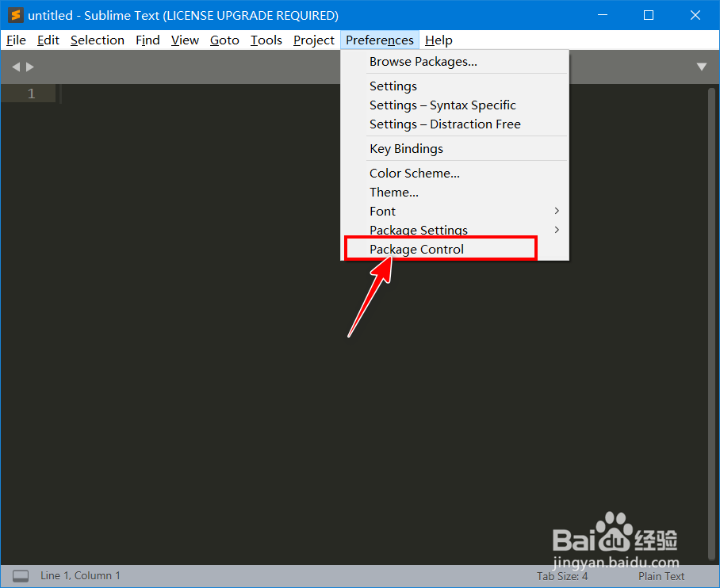The width and height of the screenshot is (720, 588).
Task: Click the vertical scrollbar of editor
Action: (x=712, y=323)
